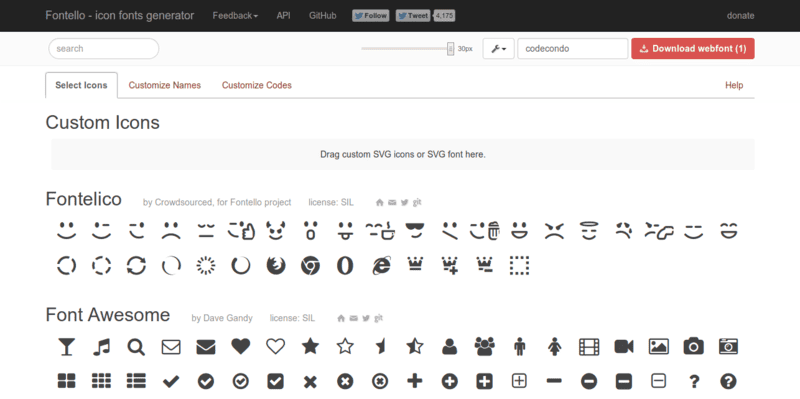Select the large four-square grid icon

tap(66, 381)
